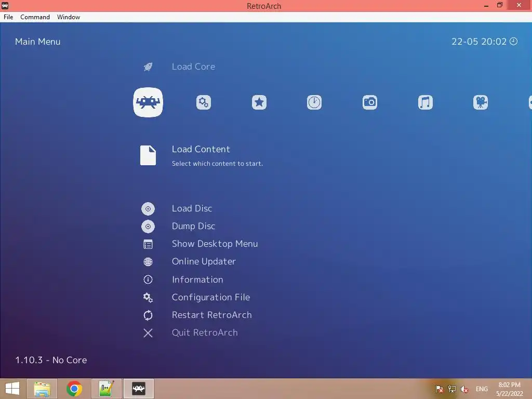Click the Quit RetroArch X icon
The width and height of the screenshot is (532, 399).
pos(148,333)
